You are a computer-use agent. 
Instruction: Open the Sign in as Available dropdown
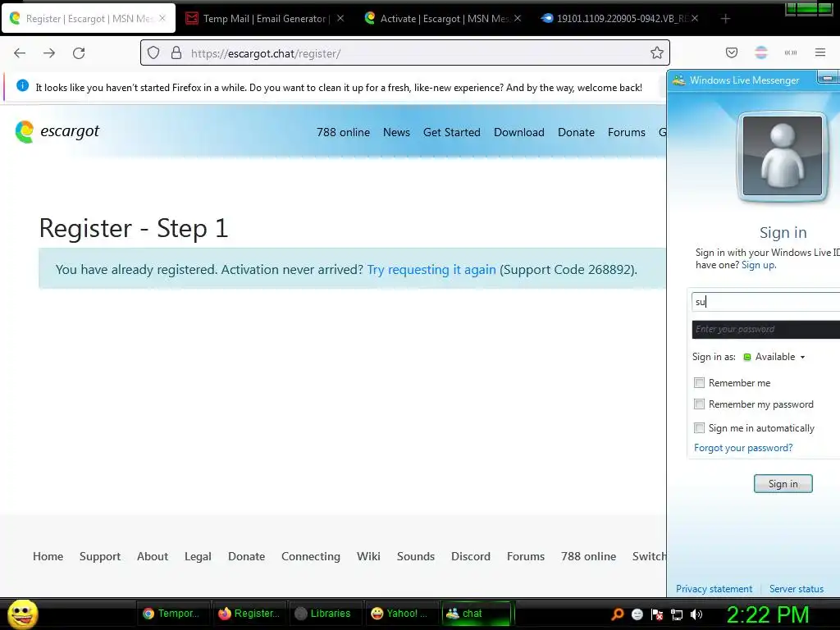(774, 357)
